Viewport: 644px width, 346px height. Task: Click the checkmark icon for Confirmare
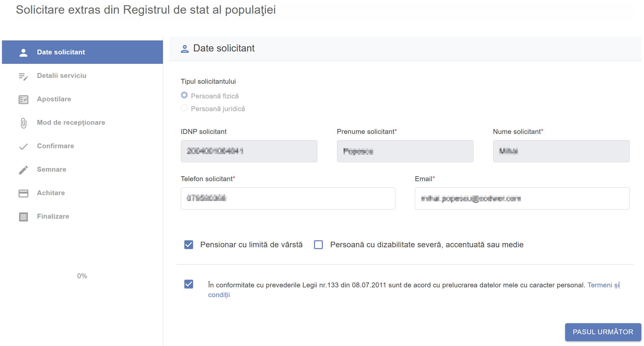pyautogui.click(x=23, y=147)
